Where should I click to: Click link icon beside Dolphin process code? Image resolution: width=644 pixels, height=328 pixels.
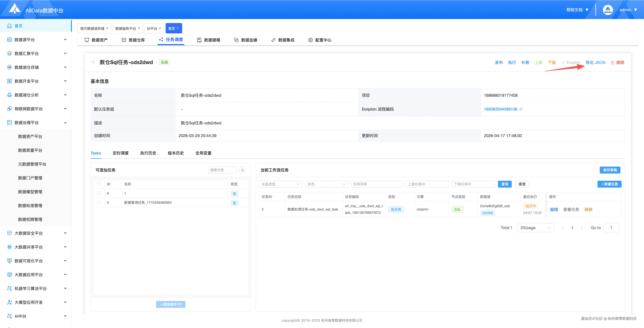521,109
